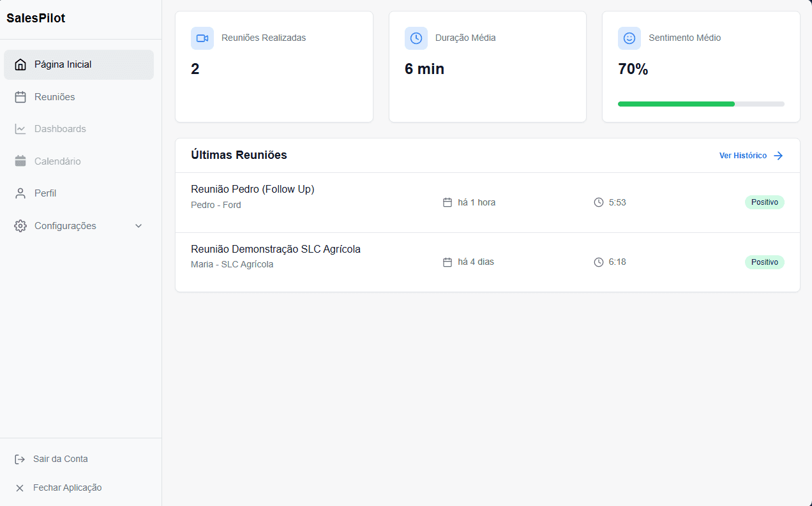
Task: Select the home icon beside Página Inicial
Action: click(x=20, y=64)
